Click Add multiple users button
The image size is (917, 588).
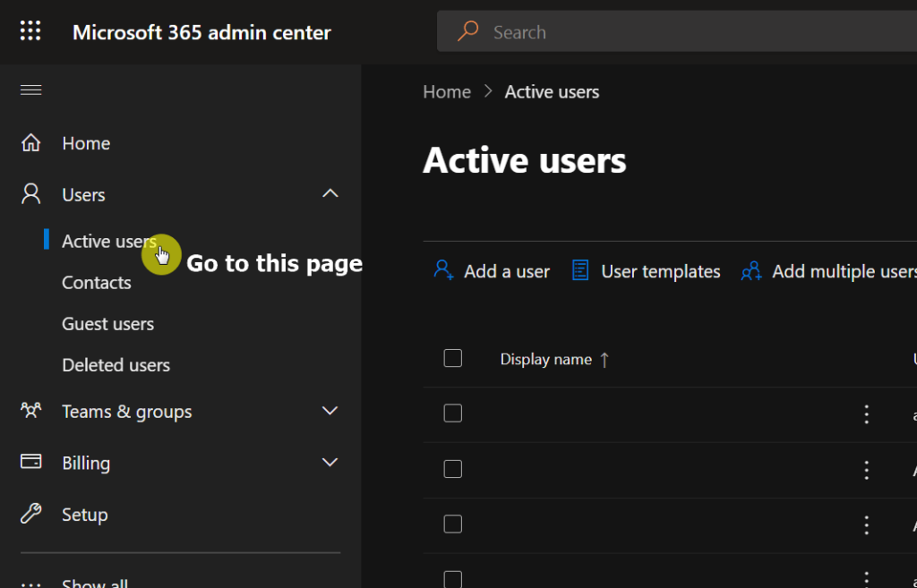coord(827,271)
